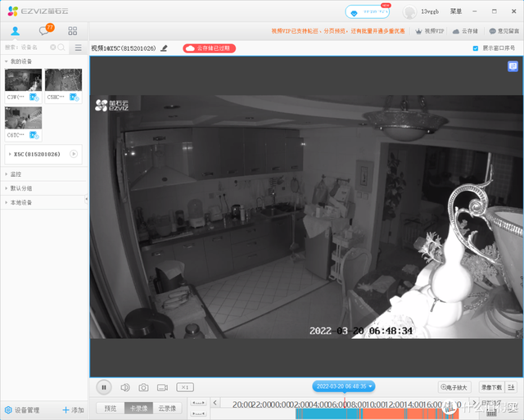
Task: Change playback speed X1
Action: (x=185, y=387)
